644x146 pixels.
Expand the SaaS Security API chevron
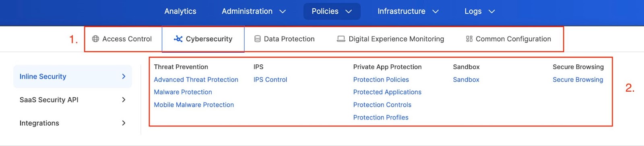[x=124, y=100]
